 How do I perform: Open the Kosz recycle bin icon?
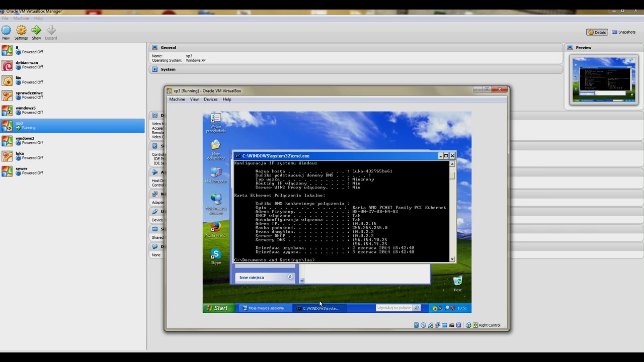[458, 281]
